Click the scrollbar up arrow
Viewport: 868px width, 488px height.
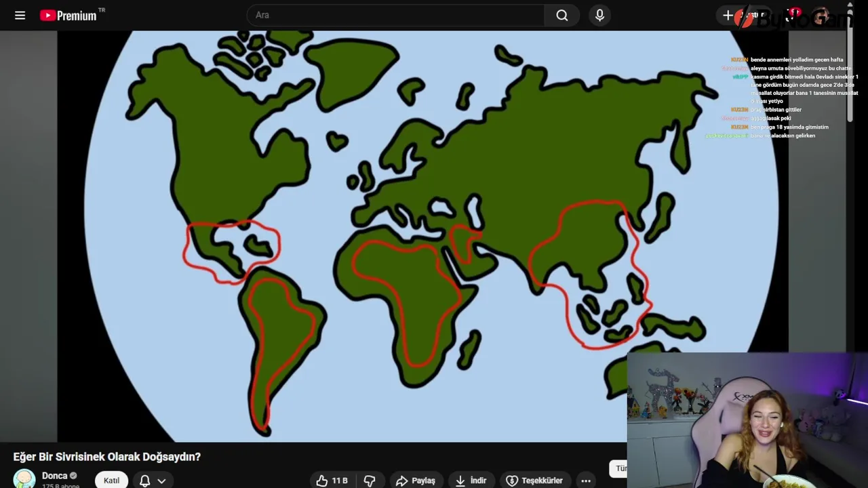(850, 4)
